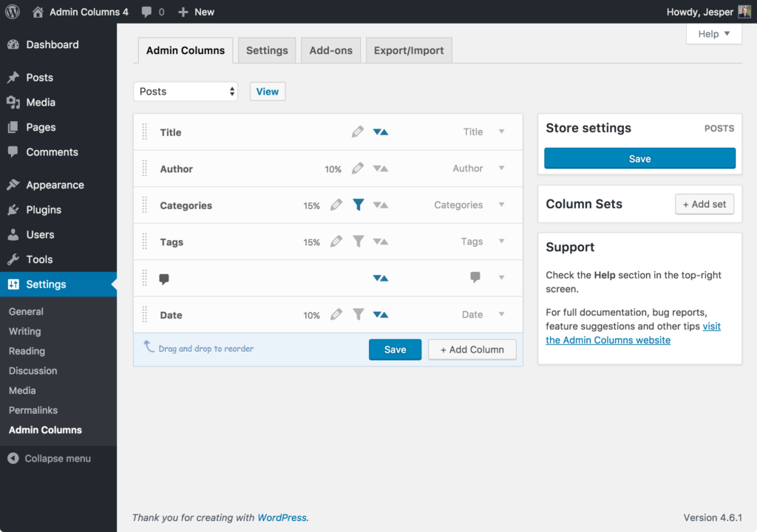Image resolution: width=757 pixels, height=532 pixels.
Task: Click Save below the column list
Action: tap(395, 349)
